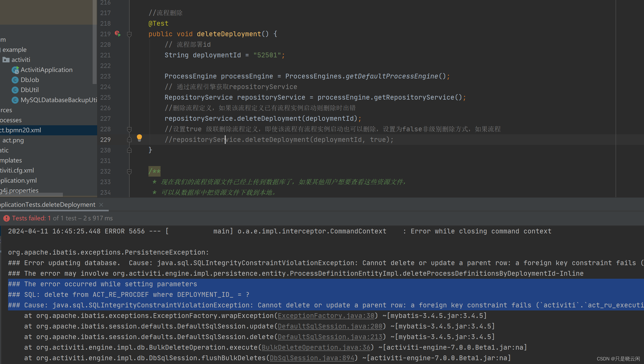This screenshot has width=644, height=364.
Task: Click the commented deleteDeployment line 229
Action: (x=279, y=140)
